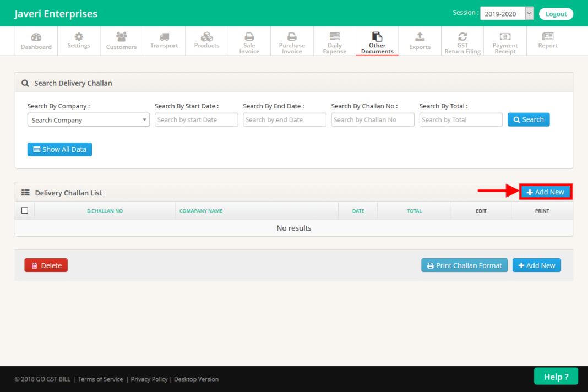Click the Add New button highlighted in red
The height and width of the screenshot is (392, 588).
(x=546, y=192)
